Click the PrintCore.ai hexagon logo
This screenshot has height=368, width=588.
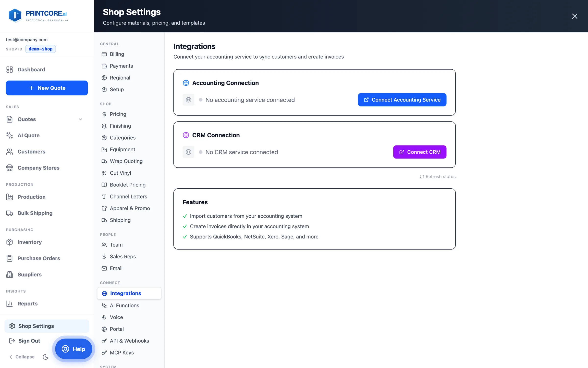pyautogui.click(x=15, y=15)
